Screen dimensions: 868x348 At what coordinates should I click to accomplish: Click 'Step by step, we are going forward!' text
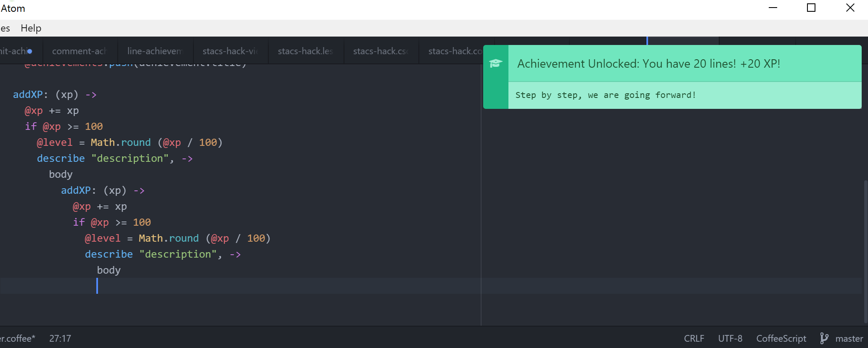click(606, 95)
